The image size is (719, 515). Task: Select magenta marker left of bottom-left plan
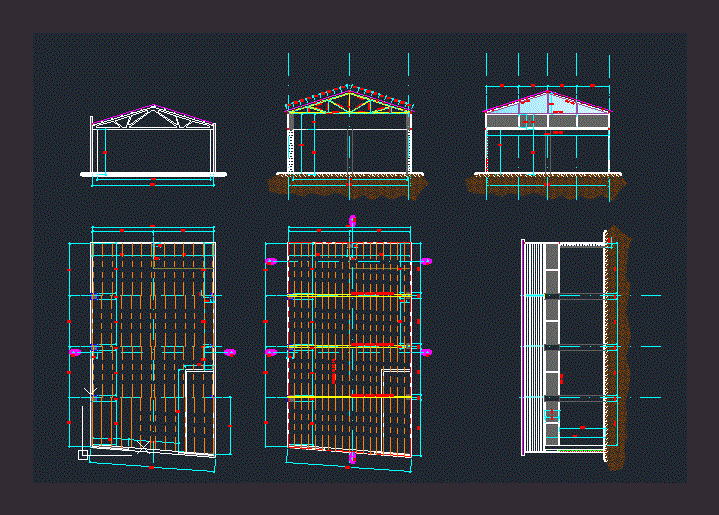tap(75, 352)
